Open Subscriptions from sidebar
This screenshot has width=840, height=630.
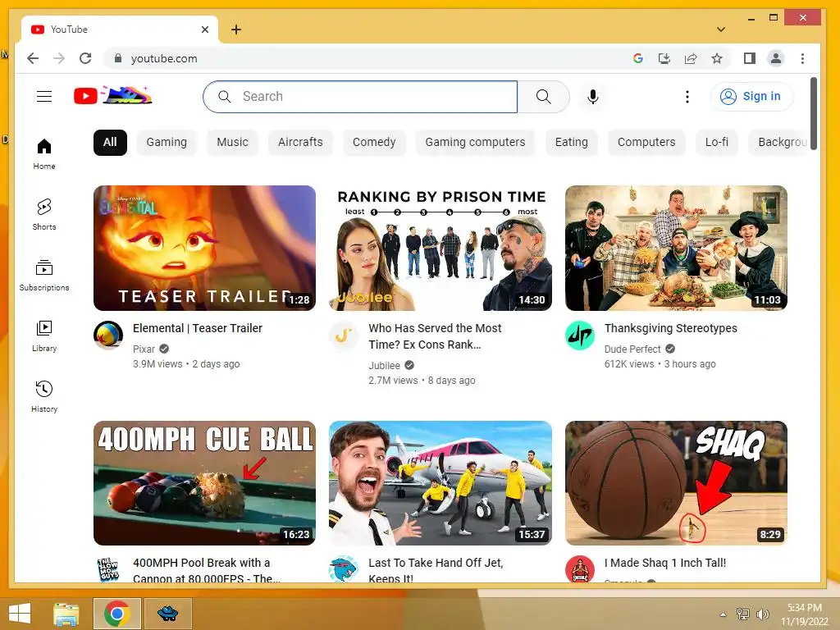[x=44, y=276]
